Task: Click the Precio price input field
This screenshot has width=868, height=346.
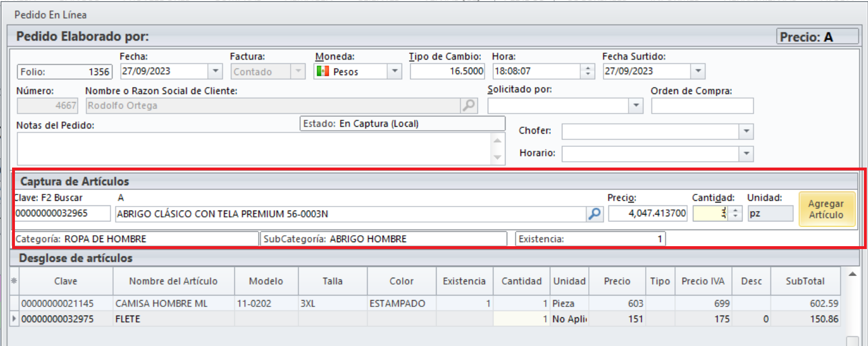Action: (x=647, y=214)
